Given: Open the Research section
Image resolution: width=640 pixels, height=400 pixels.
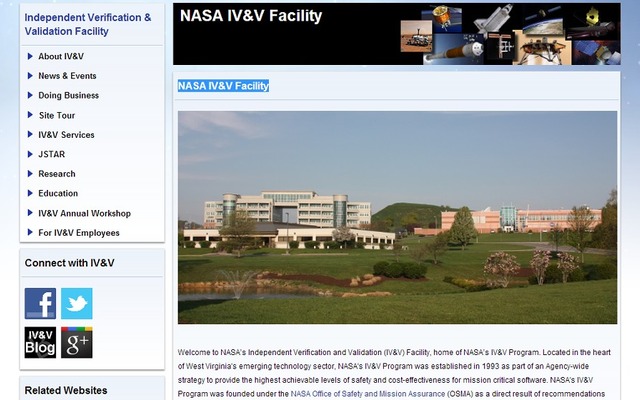Looking at the screenshot, I should (57, 174).
